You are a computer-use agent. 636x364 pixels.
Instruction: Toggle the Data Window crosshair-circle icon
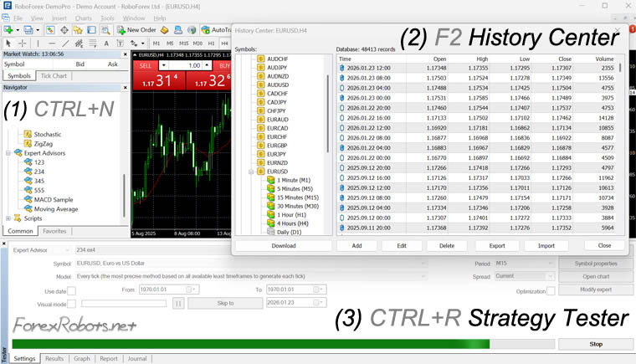64,30
